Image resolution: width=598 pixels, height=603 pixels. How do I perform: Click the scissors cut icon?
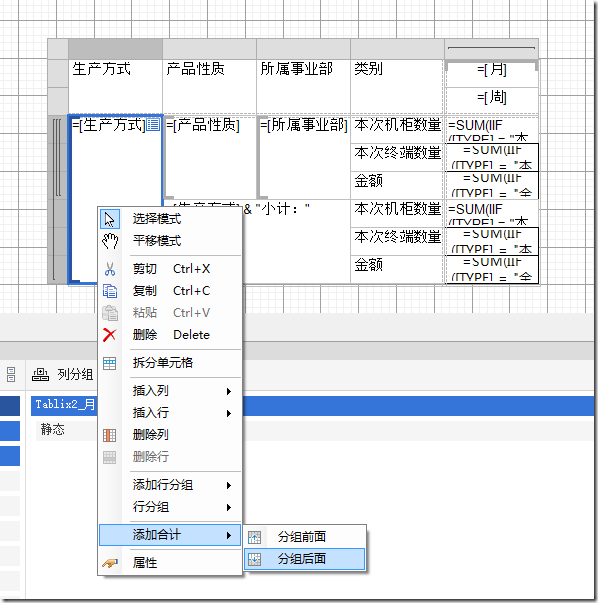tap(110, 269)
